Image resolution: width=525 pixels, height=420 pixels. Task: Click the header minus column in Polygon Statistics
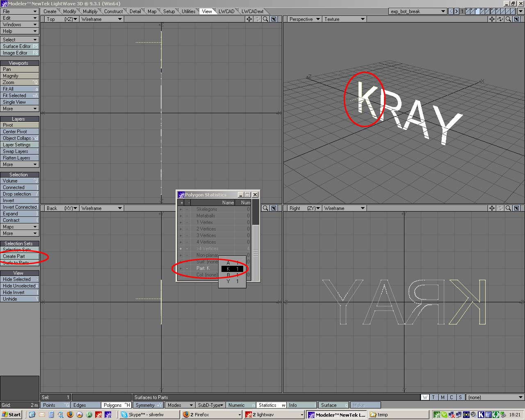pyautogui.click(x=189, y=203)
